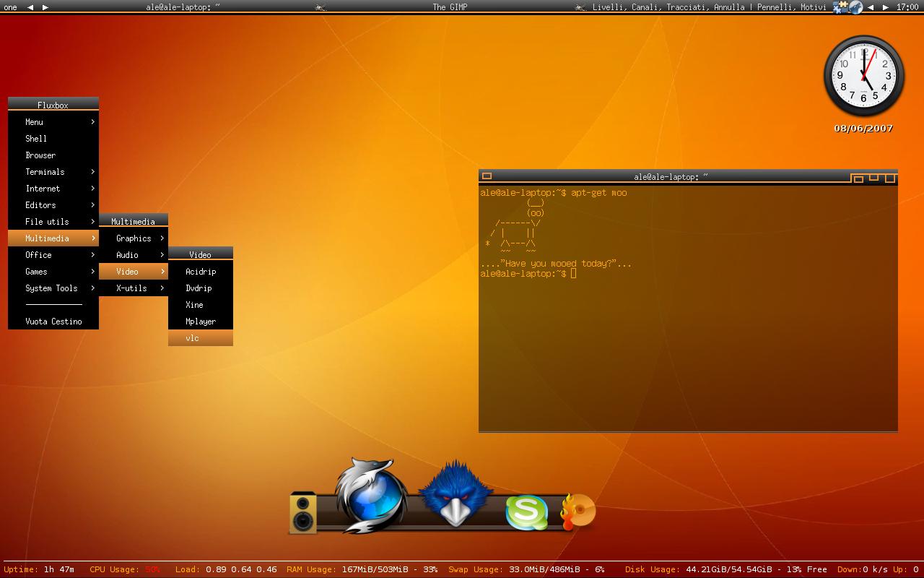Viewport: 924px width, 578px height.
Task: Launch the flaming disc burner dock icon
Action: 578,512
